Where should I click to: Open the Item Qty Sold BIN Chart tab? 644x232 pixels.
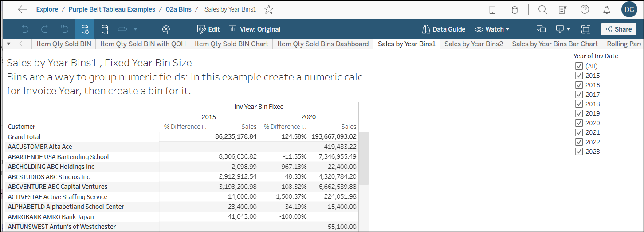click(x=232, y=44)
